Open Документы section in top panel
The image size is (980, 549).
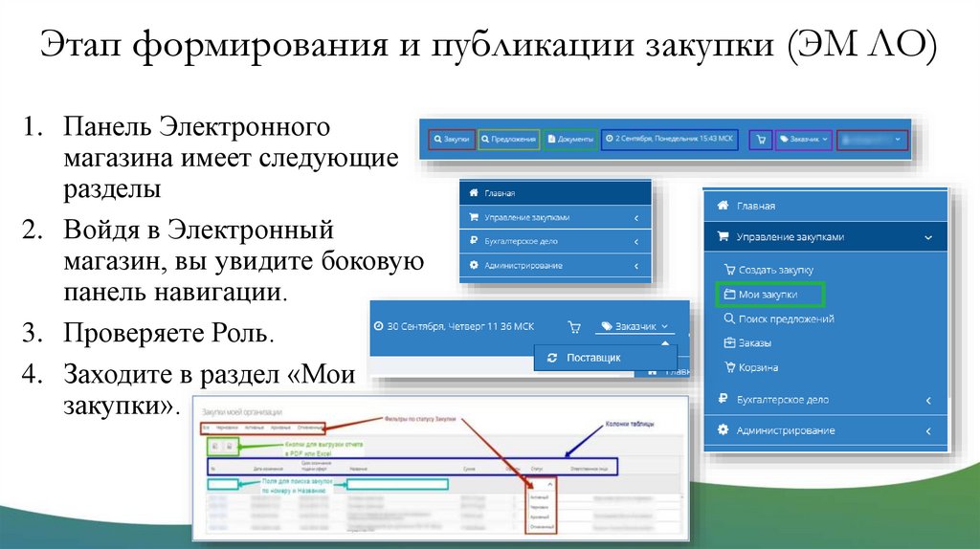pyautogui.click(x=570, y=140)
